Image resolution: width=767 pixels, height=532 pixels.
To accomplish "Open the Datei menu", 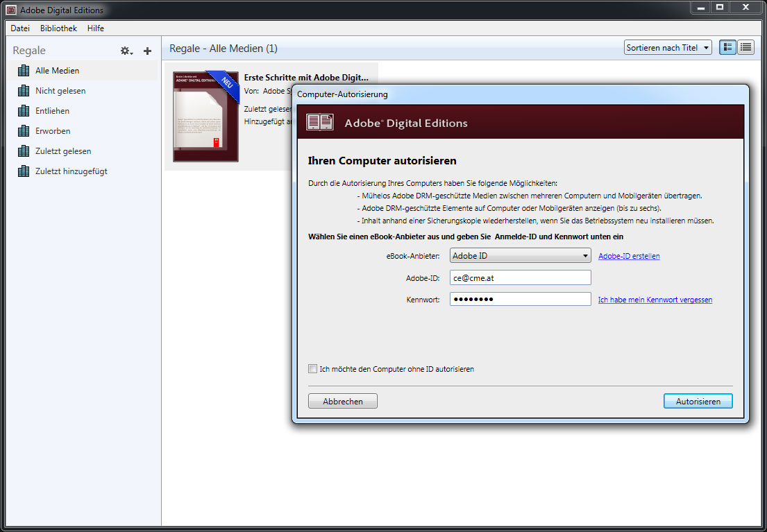I will [20, 28].
